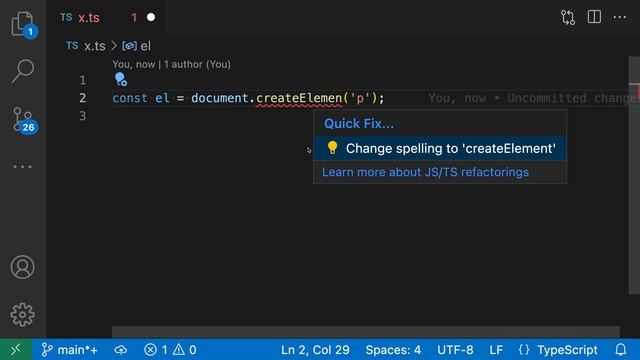This screenshot has width=640, height=360.
Task: Open Source Control view with 26 changes
Action: point(24,120)
